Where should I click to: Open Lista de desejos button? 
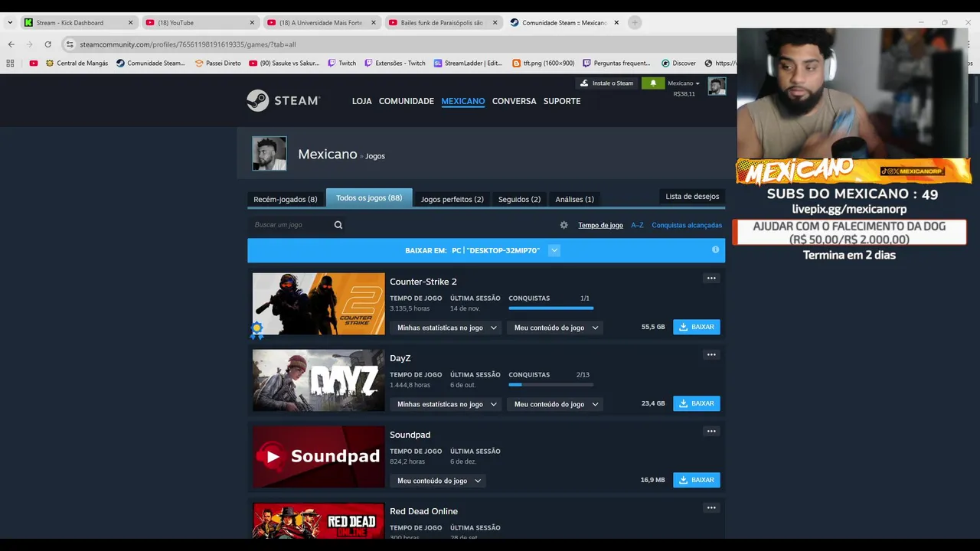pos(692,197)
